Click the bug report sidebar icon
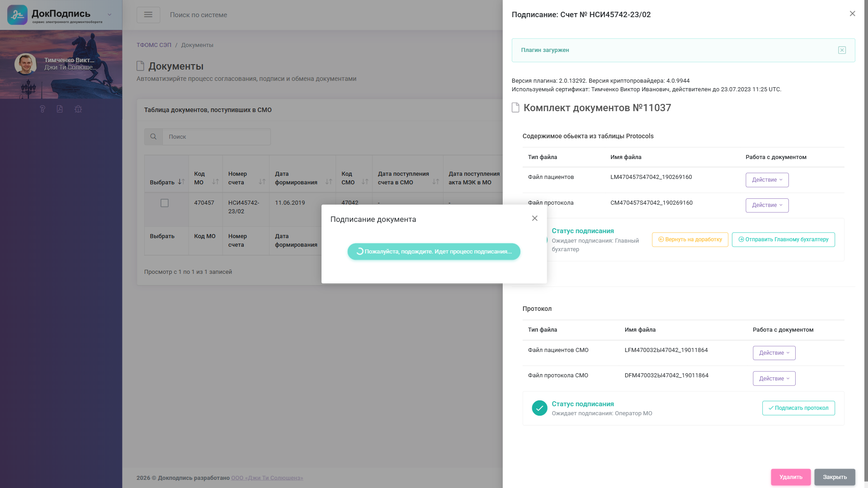The image size is (868, 488). (x=78, y=109)
